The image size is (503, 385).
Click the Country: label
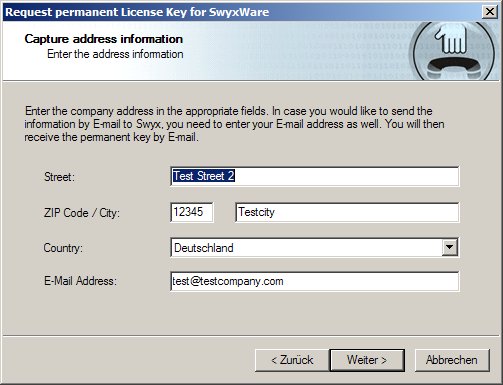pos(63,248)
